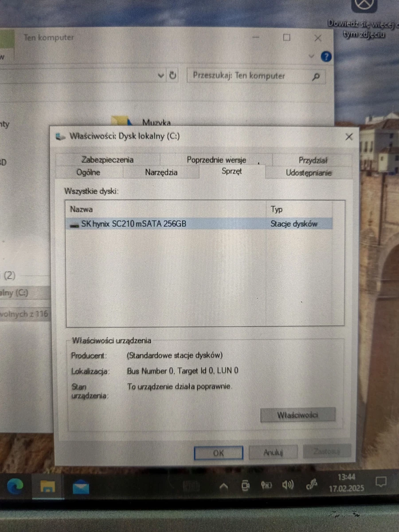
Task: Click the Stacje dysków type cell
Action: point(294,224)
